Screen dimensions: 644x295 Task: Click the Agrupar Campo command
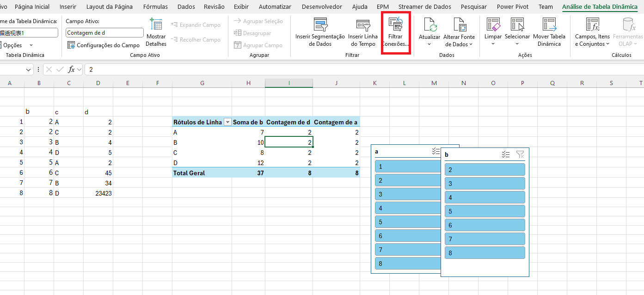click(x=258, y=45)
